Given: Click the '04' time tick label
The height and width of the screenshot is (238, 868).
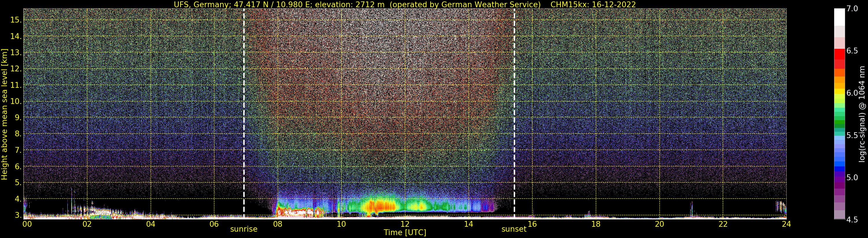Looking at the screenshot, I should point(151,224).
